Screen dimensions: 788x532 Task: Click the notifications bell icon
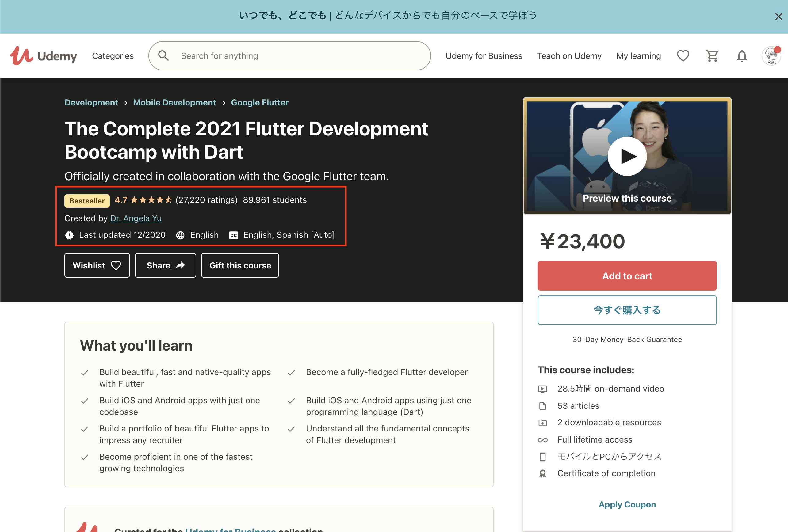(x=741, y=56)
